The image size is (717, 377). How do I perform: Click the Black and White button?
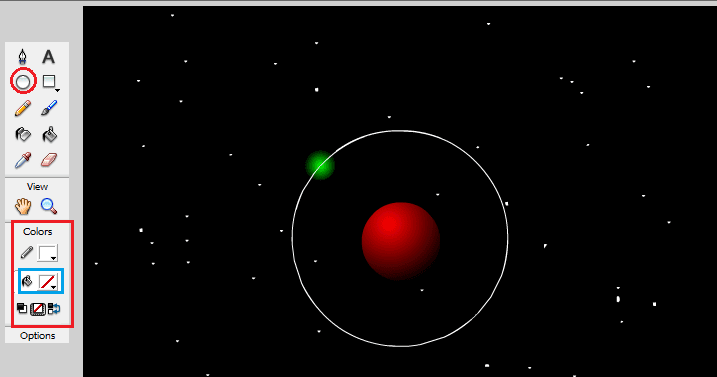tap(21, 308)
